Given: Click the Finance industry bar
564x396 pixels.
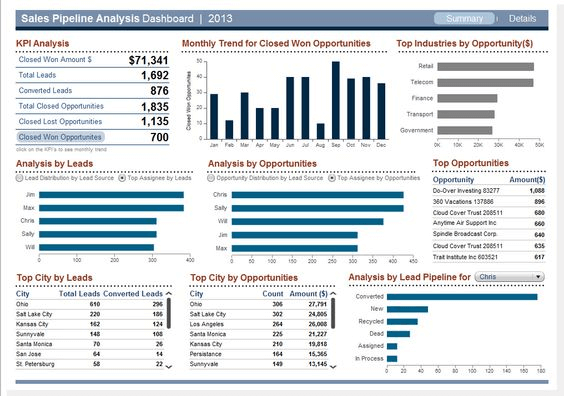Looking at the screenshot, I should pyautogui.click(x=467, y=98).
